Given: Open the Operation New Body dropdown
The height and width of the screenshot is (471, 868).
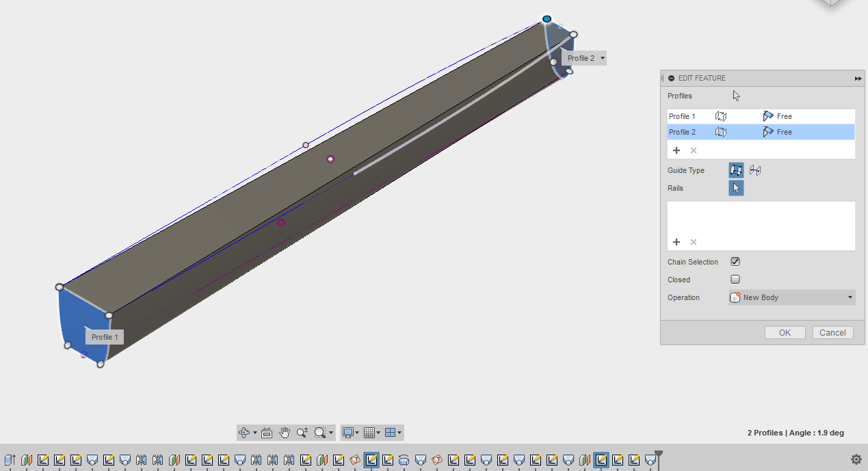Looking at the screenshot, I should point(791,297).
